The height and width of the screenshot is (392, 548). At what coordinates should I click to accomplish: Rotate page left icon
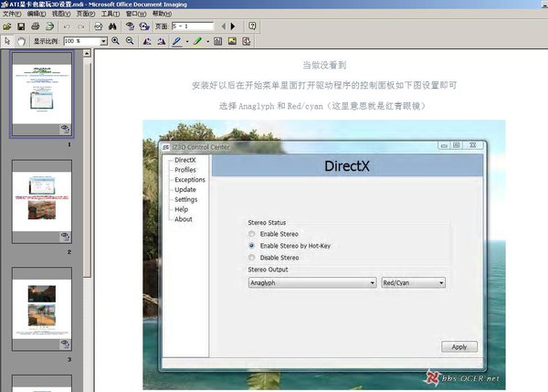pos(147,41)
